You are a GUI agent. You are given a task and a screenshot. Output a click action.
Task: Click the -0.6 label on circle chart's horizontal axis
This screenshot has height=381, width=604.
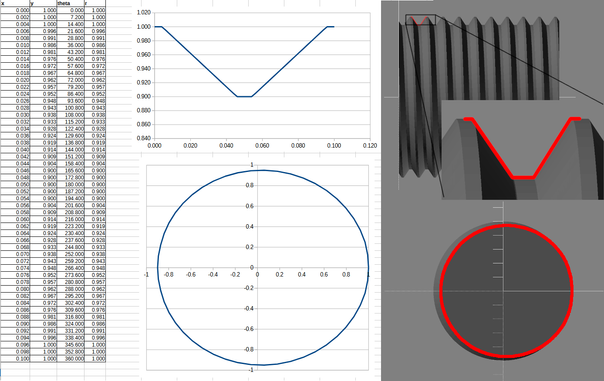(191, 275)
